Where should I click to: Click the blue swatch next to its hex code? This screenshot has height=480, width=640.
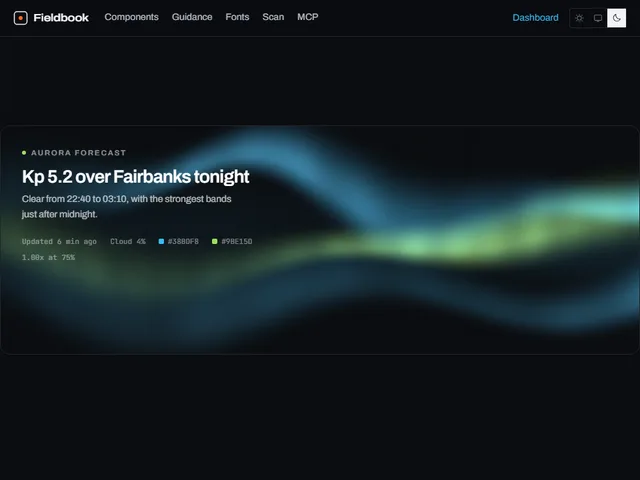161,242
